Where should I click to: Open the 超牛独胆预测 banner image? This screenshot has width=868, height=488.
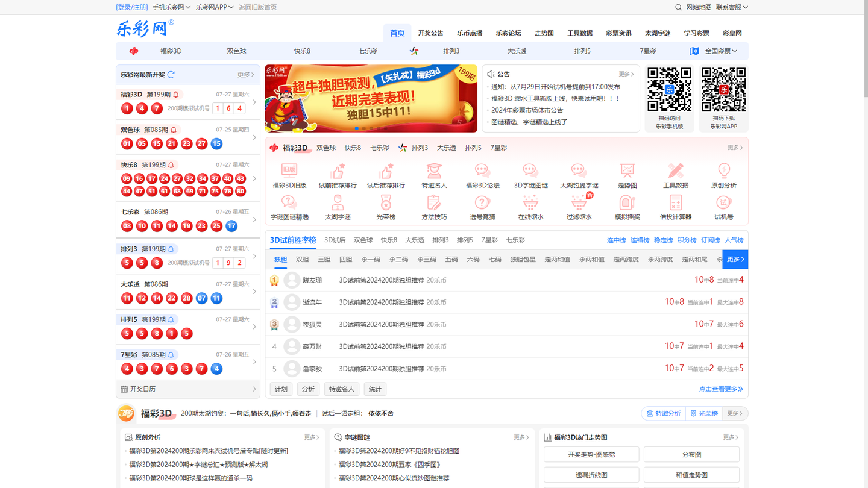[x=371, y=99]
